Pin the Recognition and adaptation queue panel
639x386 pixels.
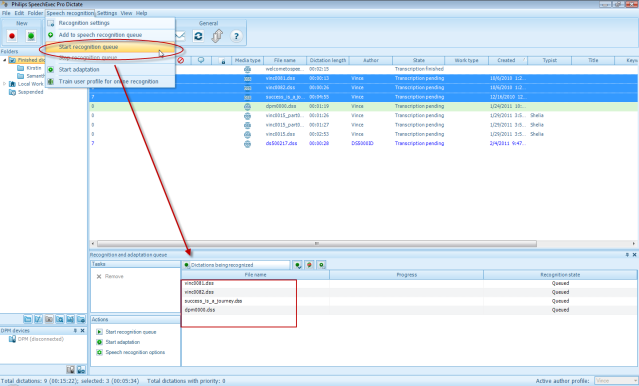click(x=627, y=255)
